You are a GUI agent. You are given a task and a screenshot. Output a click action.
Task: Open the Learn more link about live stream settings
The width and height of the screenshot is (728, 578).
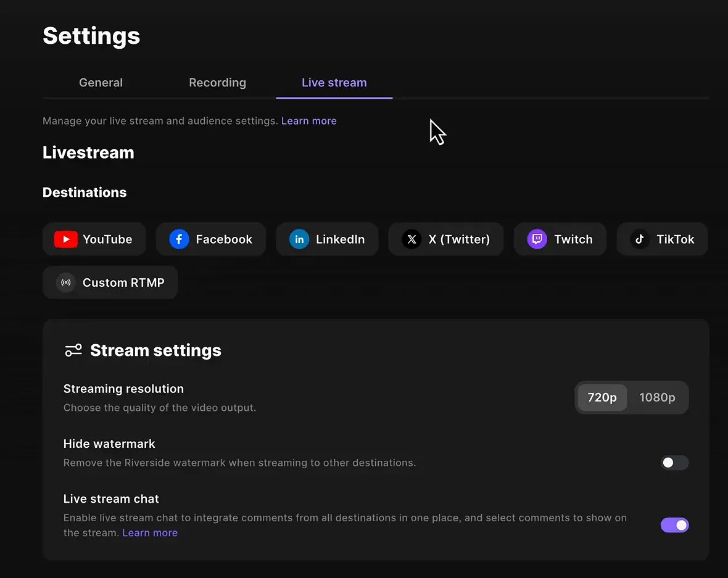point(308,120)
